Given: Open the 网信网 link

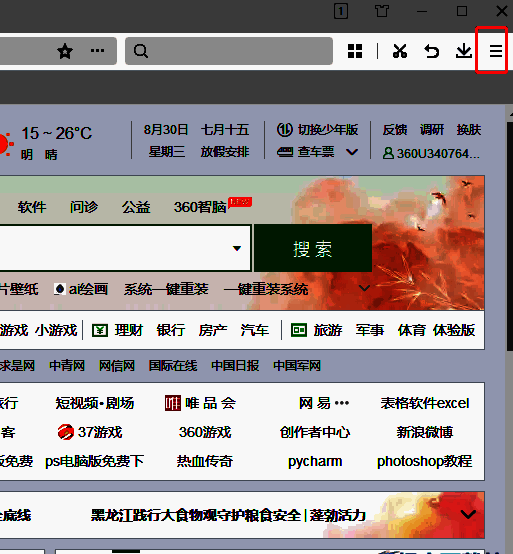Looking at the screenshot, I should 117,366.
